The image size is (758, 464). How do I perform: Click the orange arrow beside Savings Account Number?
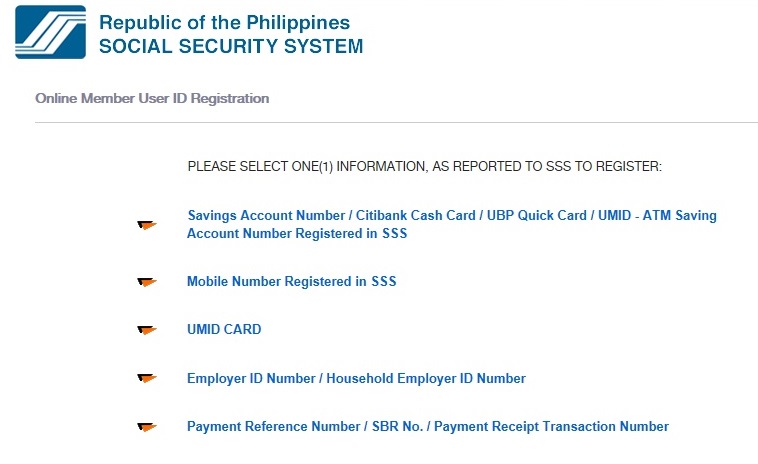pyautogui.click(x=147, y=225)
